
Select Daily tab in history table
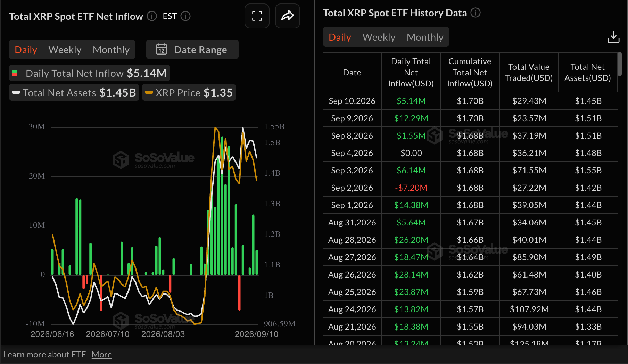click(x=340, y=37)
